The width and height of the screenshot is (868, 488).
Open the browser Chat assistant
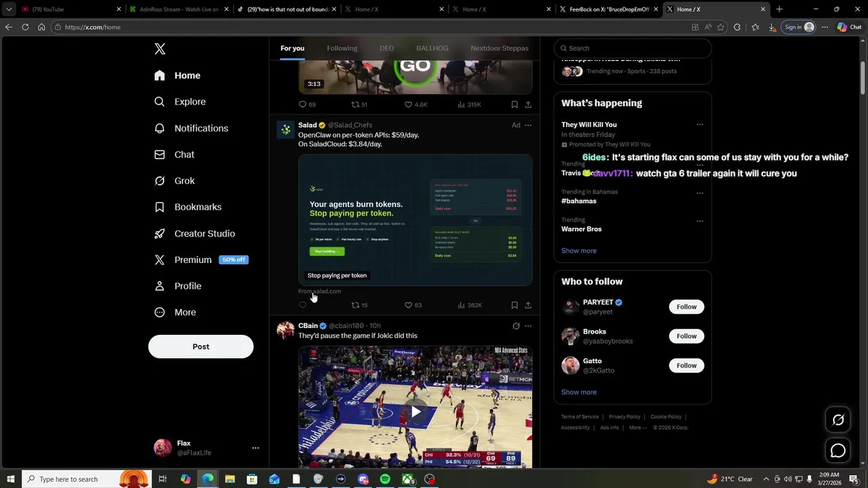(850, 27)
